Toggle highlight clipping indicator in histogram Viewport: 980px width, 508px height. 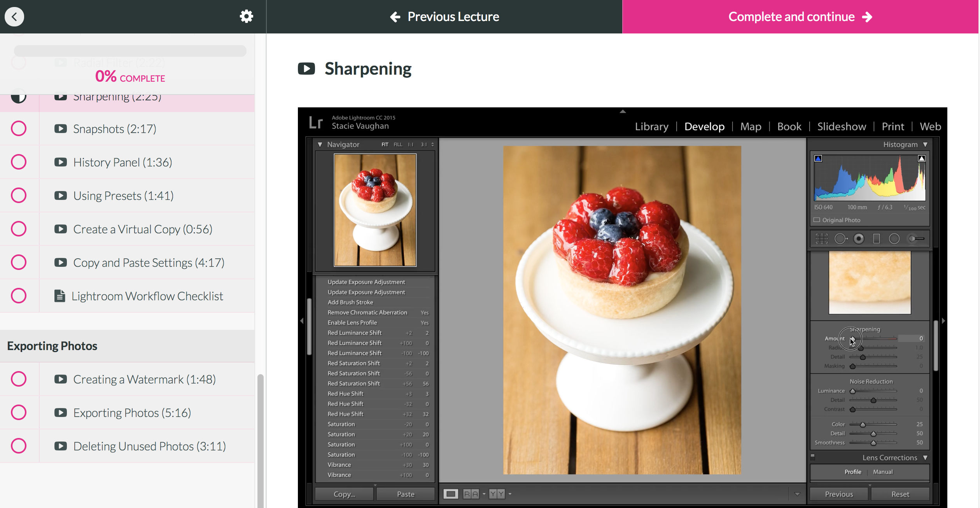tap(921, 158)
